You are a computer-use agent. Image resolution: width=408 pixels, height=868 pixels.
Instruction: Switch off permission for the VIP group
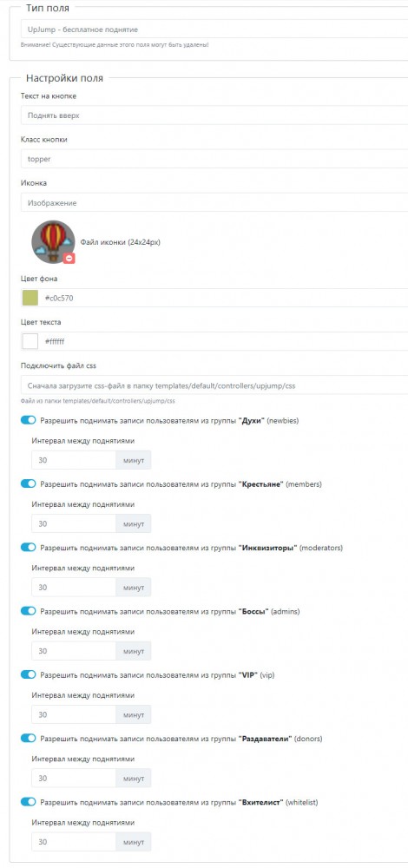pyautogui.click(x=29, y=674)
